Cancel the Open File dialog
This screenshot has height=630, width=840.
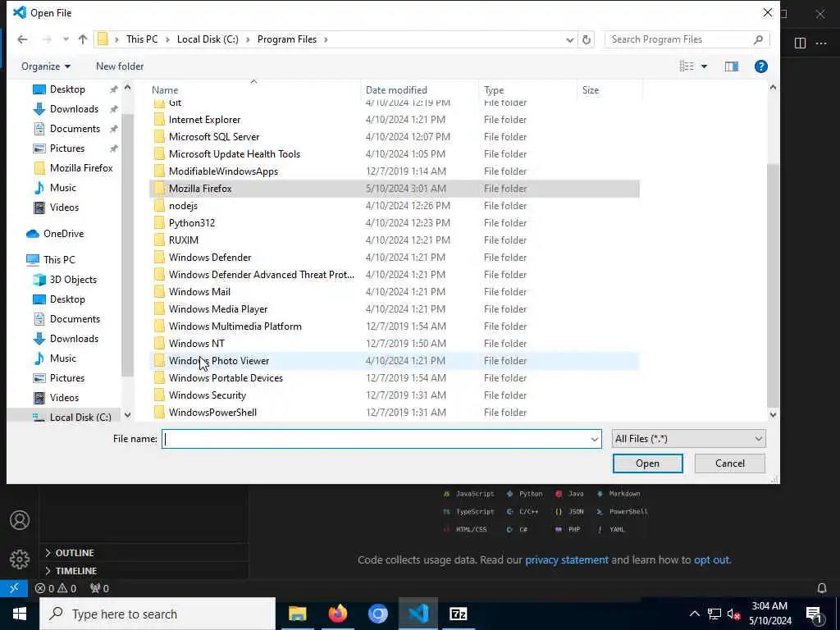pos(729,463)
